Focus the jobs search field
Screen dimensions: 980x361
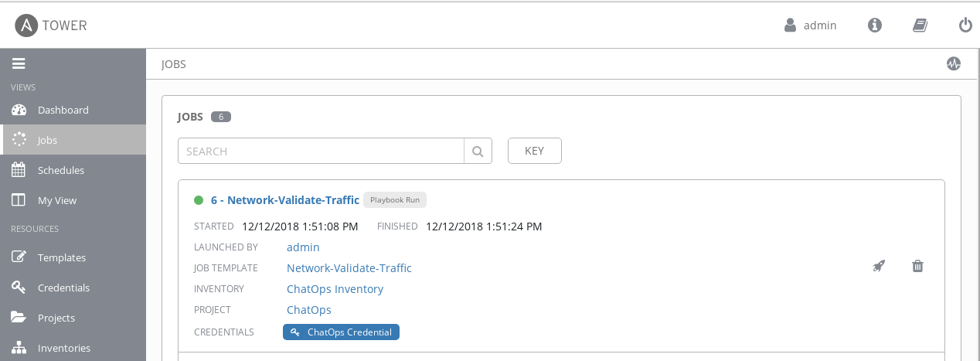tap(321, 152)
